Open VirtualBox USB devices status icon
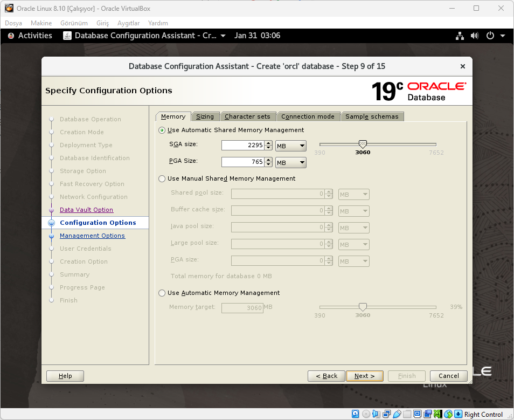The image size is (514, 420). point(397,414)
